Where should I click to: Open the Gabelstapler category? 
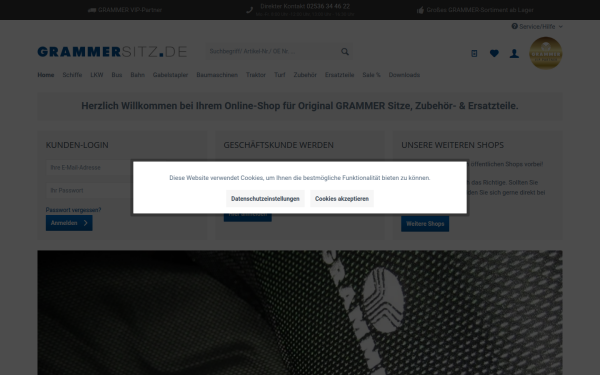[x=170, y=75]
